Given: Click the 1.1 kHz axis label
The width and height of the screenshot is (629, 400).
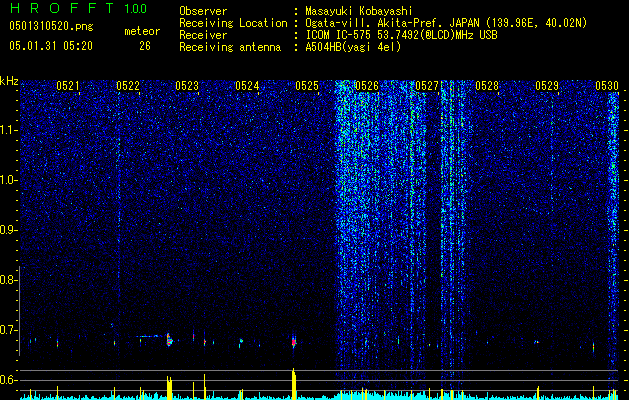Looking at the screenshot, I should click(x=8, y=130).
